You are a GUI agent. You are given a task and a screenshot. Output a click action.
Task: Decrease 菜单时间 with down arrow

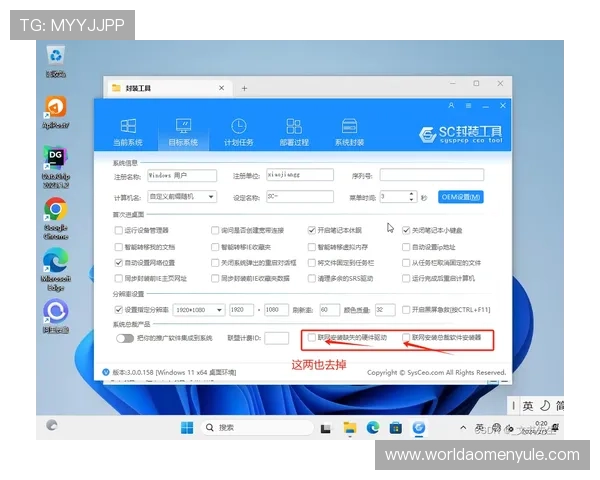tap(411, 199)
